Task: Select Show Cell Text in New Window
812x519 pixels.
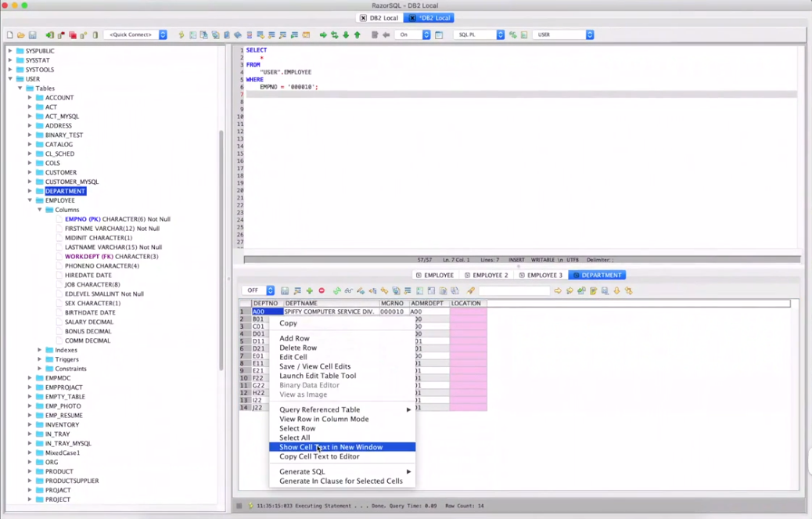Action: point(331,447)
